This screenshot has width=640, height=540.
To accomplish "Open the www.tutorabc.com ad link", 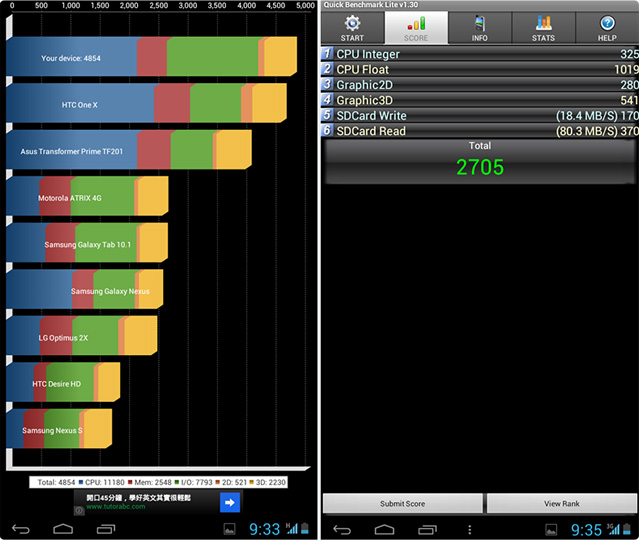I will (x=116, y=507).
